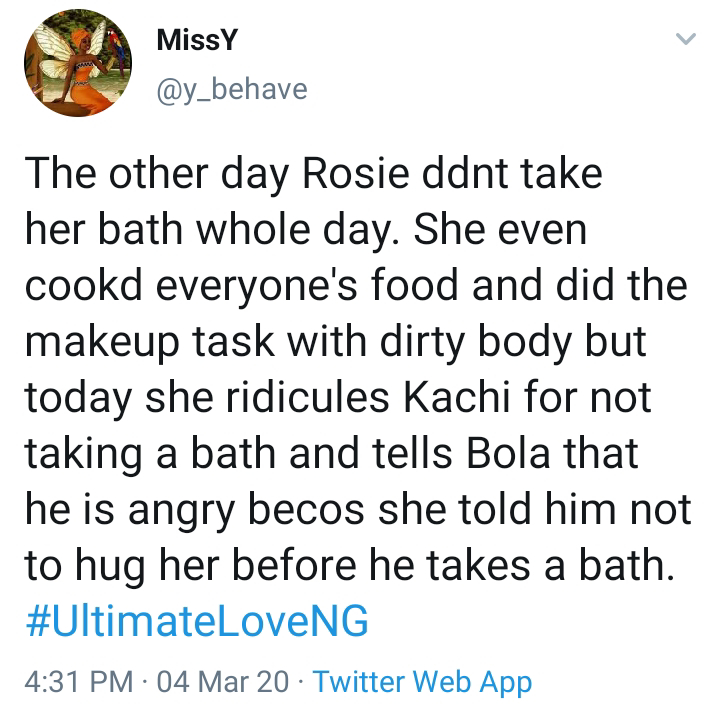Click the word 'ridicules' in the tweet

307,397
